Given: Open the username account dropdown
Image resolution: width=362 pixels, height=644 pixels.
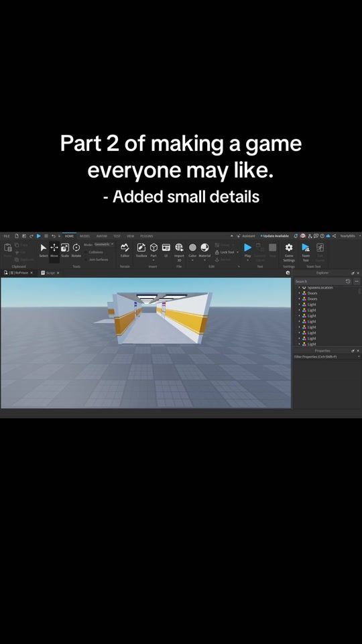Looking at the screenshot, I should pyautogui.click(x=359, y=236).
